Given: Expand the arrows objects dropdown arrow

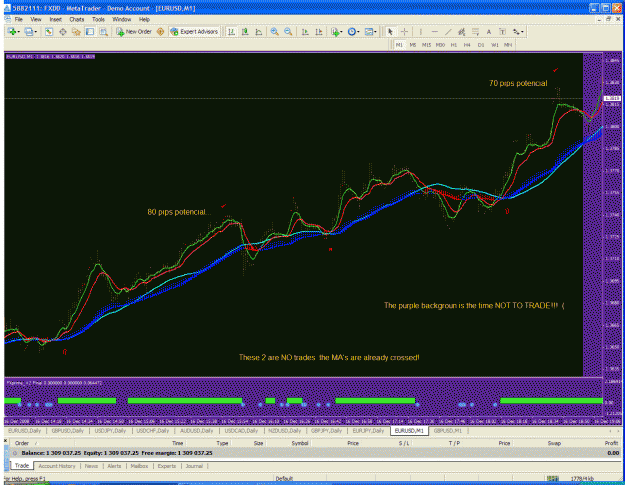Looking at the screenshot, I should tap(523, 32).
